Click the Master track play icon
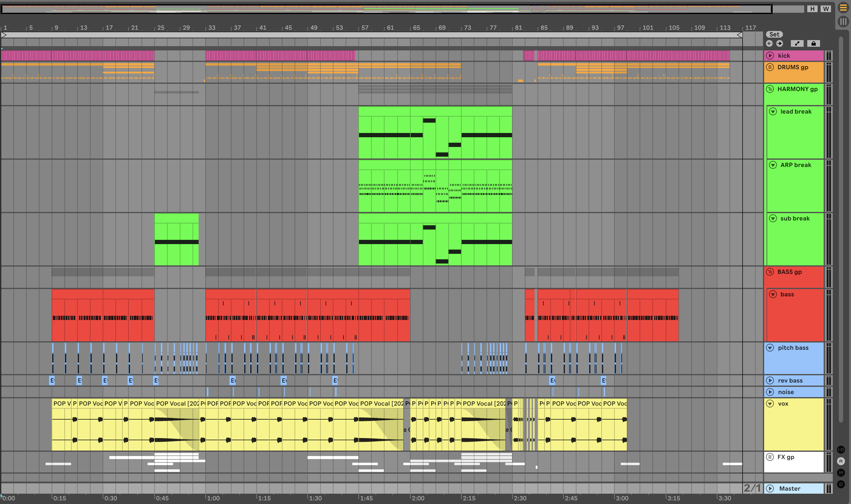Viewport: 851px width, 504px height. point(770,489)
